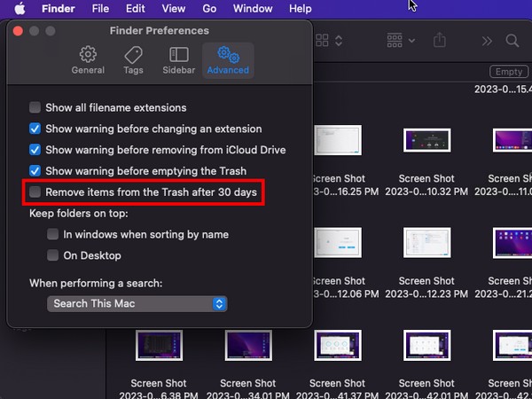Close the Finder Preferences window
This screenshot has width=532, height=399.
18,31
